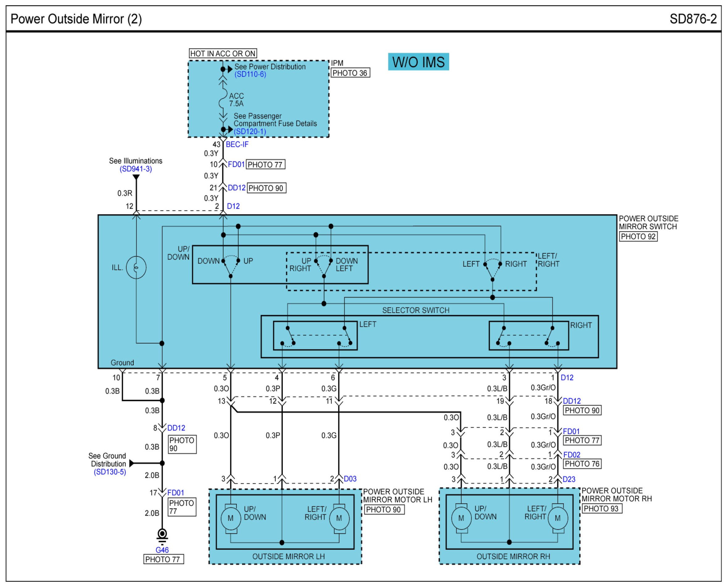The width and height of the screenshot is (728, 587).
Task: Select the LEFT/RIGHT motor in Outside Mirror RH
Action: (x=558, y=518)
